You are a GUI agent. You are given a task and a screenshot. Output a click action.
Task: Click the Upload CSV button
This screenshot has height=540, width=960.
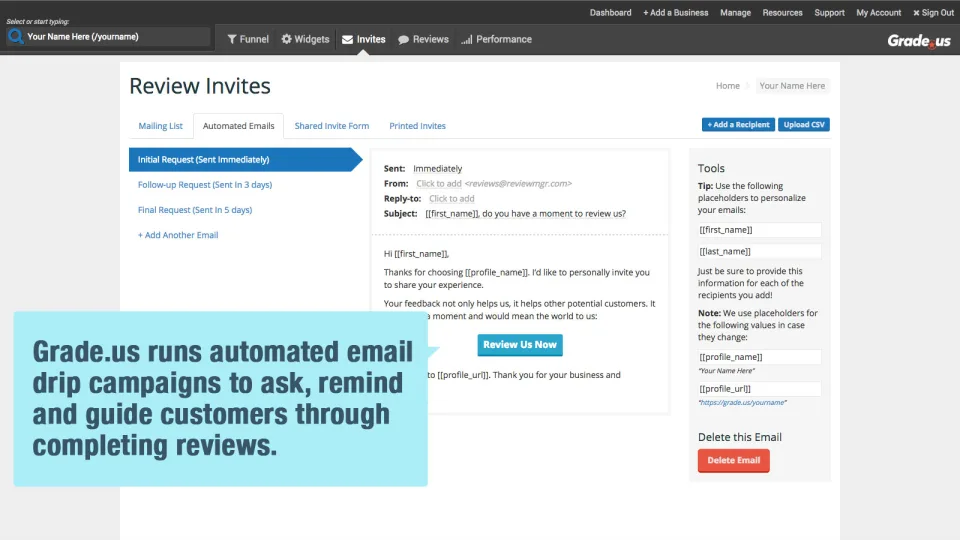tap(804, 124)
